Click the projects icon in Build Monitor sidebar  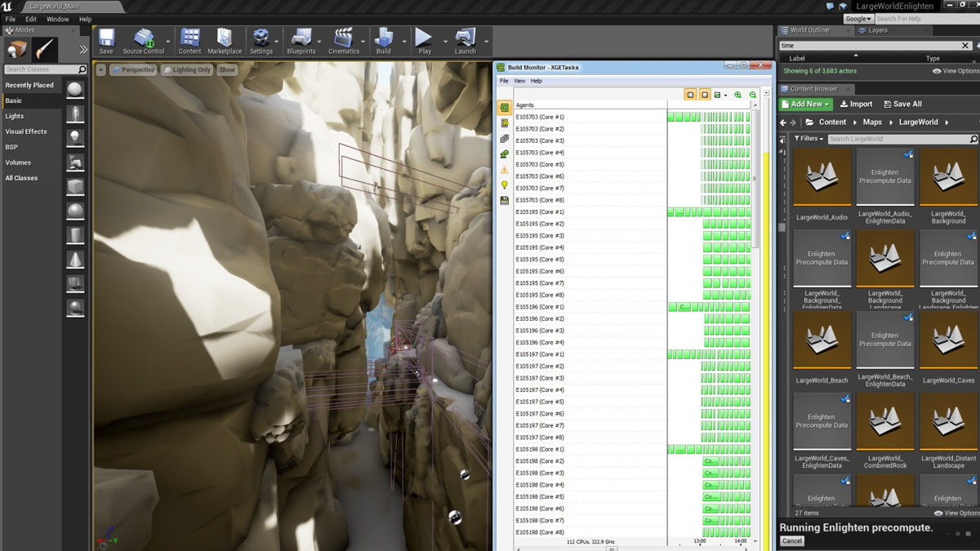pos(505,122)
